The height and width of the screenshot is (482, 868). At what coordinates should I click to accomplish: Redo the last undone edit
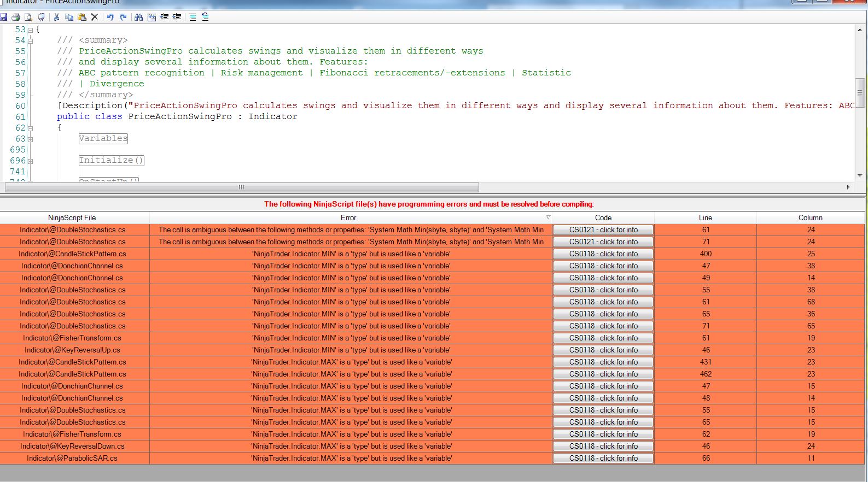point(123,17)
